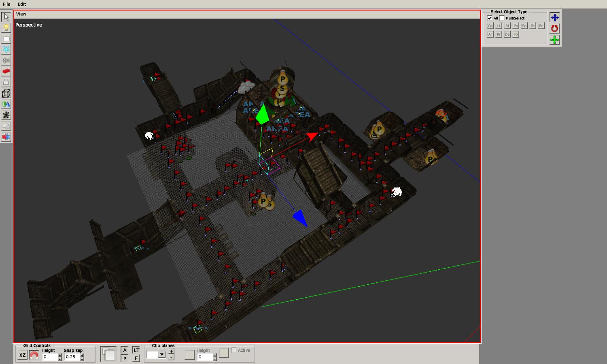Pick the sound speaker tool
The image size is (607, 364).
click(6, 61)
